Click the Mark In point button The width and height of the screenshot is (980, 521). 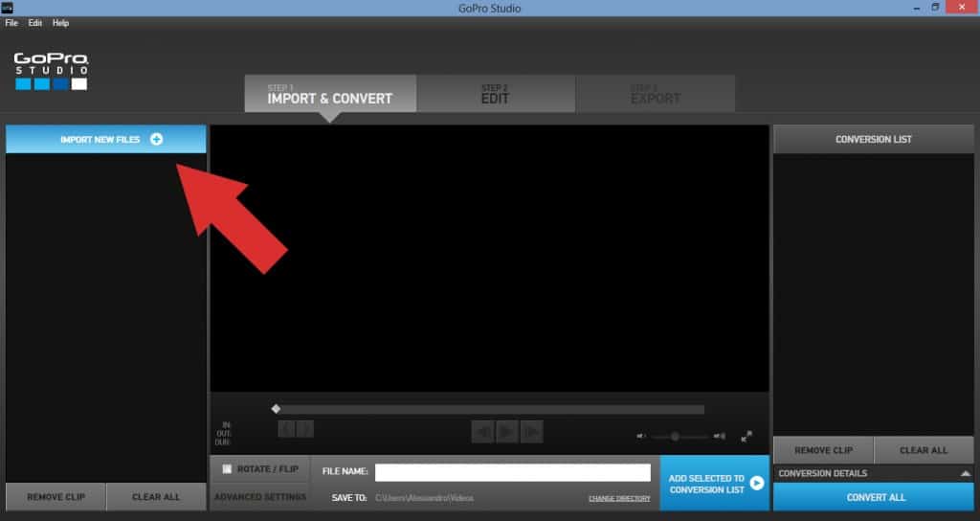pos(287,429)
